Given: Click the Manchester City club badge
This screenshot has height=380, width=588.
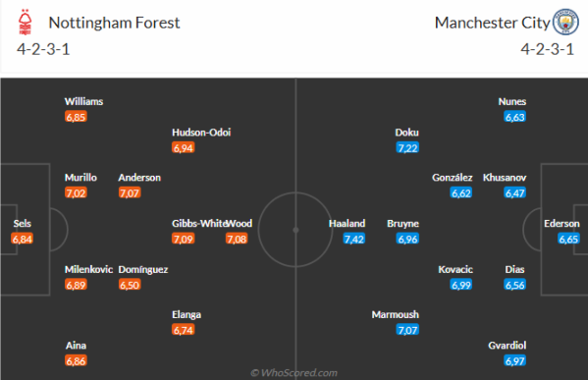Looking at the screenshot, I should (x=565, y=23).
